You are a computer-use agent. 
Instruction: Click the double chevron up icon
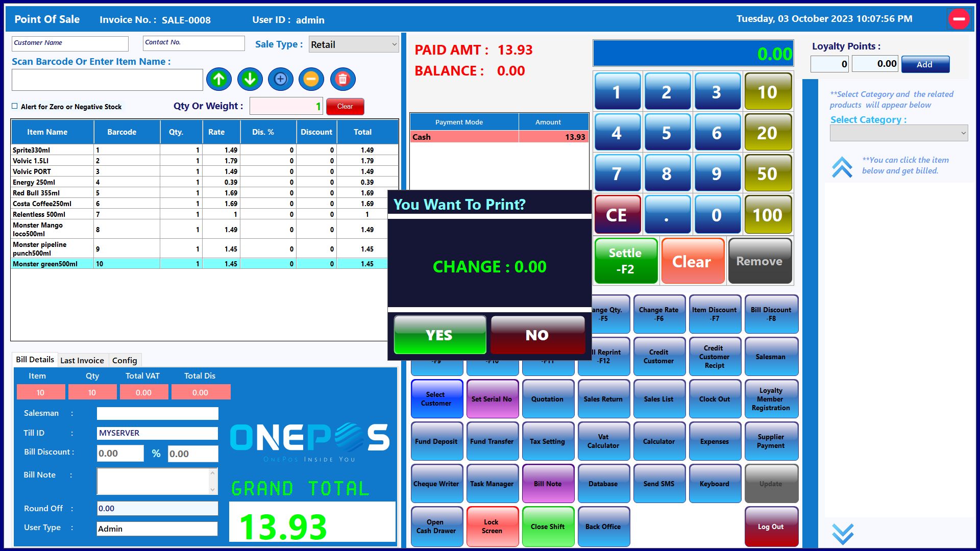842,167
